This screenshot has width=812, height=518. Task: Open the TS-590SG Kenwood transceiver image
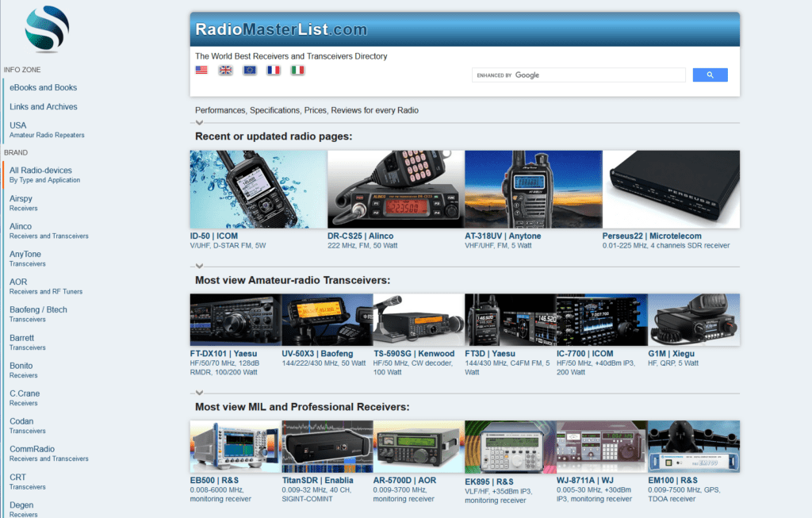(419, 320)
